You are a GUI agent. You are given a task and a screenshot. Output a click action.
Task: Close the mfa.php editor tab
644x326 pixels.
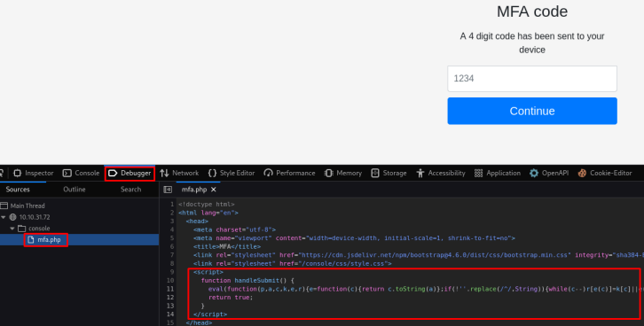click(x=214, y=190)
